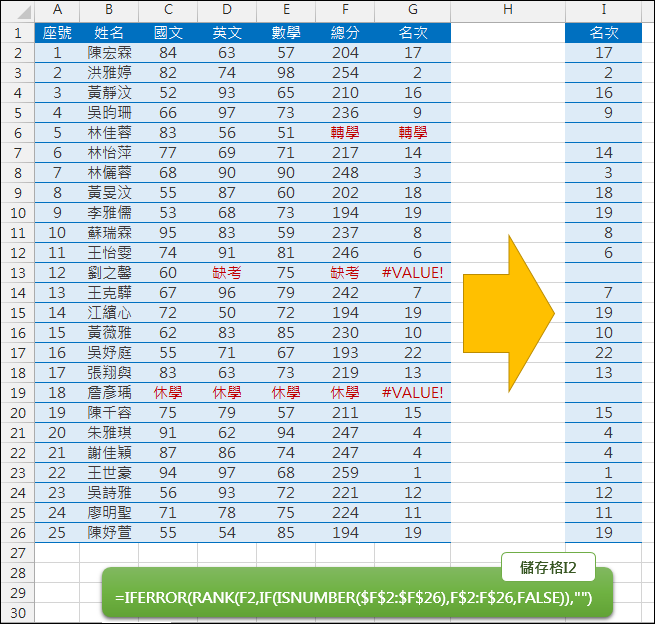
Task: Select column I header
Action: pyautogui.click(x=604, y=10)
